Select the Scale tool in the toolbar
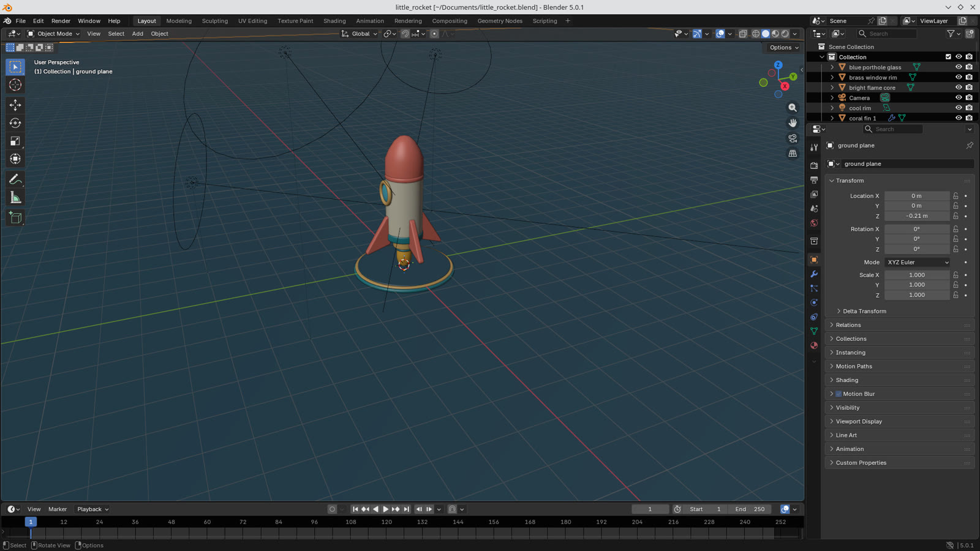980x551 pixels. pyautogui.click(x=15, y=141)
